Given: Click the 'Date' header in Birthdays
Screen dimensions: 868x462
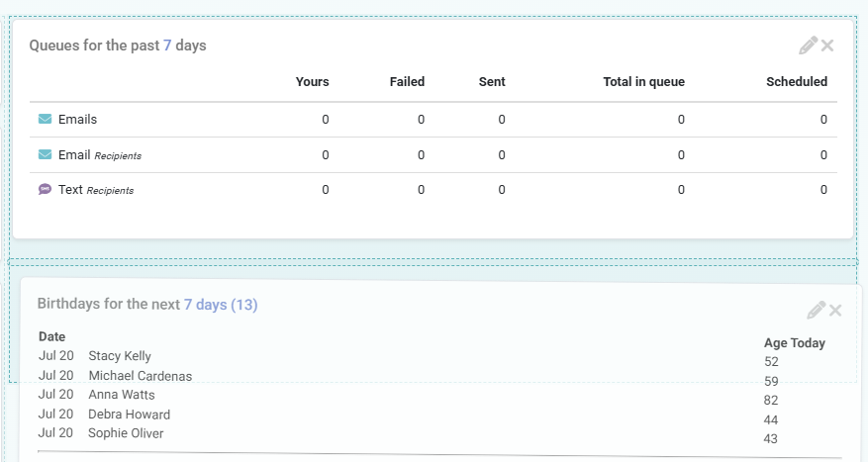Looking at the screenshot, I should coord(52,337).
